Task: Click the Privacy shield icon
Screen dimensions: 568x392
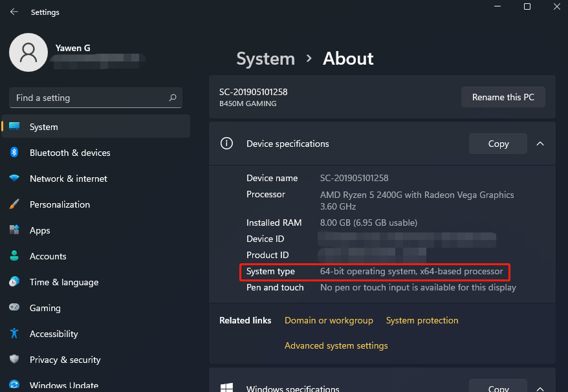Action: coord(14,359)
